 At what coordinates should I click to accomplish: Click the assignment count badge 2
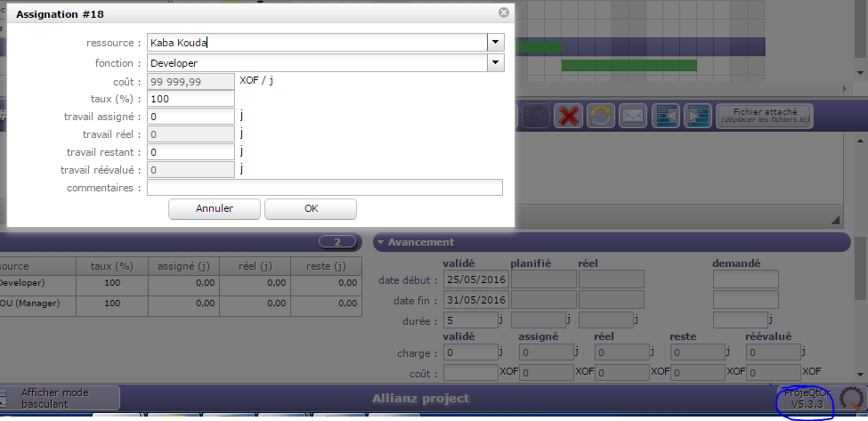point(337,242)
